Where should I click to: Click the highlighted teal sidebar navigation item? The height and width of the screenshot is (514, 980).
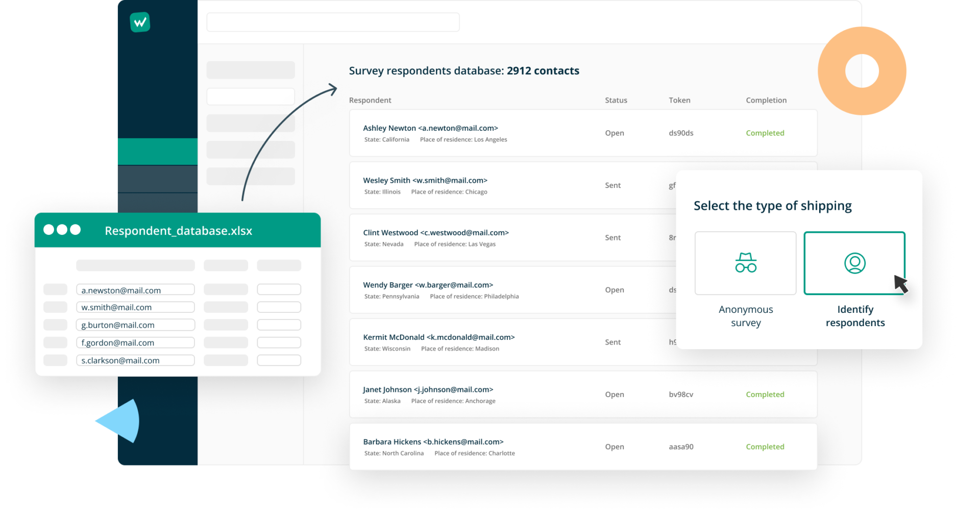pyautogui.click(x=157, y=151)
